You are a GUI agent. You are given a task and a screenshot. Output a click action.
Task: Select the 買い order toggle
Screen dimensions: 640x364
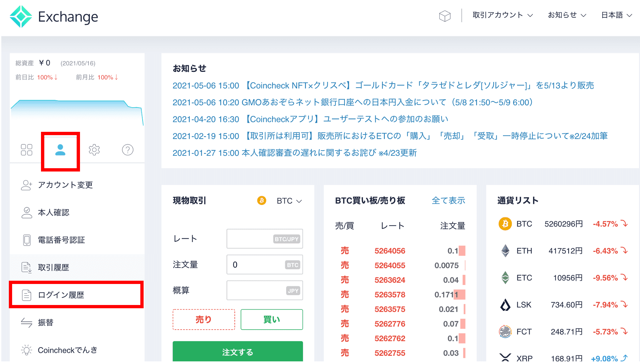click(271, 319)
